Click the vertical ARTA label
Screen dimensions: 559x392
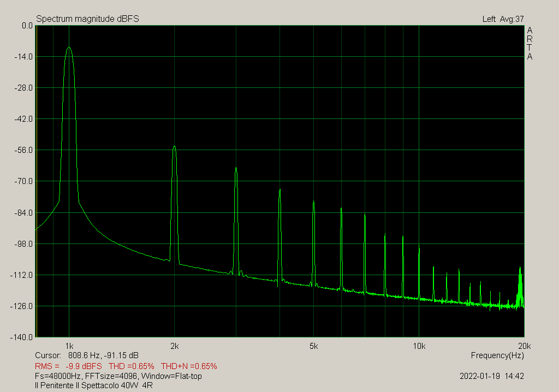pos(530,44)
